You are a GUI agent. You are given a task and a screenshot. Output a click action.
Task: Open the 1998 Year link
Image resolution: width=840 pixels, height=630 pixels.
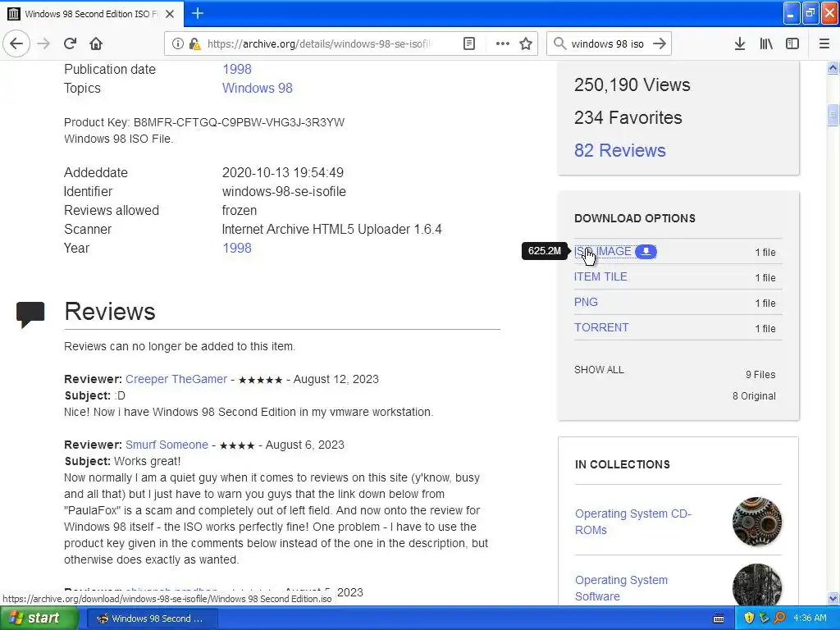(237, 248)
